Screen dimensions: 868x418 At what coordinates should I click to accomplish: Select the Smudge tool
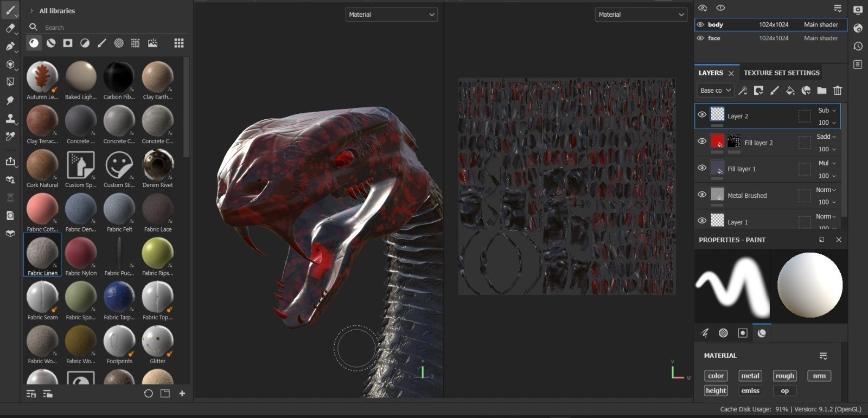click(10, 100)
